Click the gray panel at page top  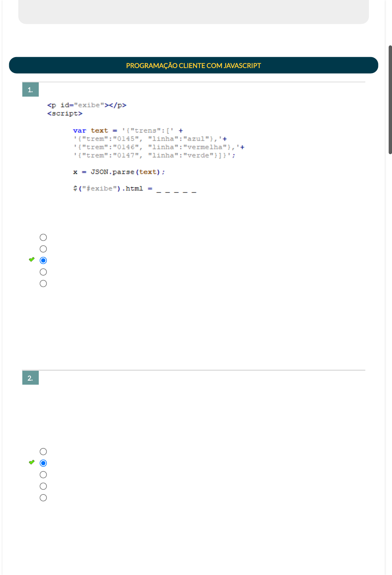point(193,12)
